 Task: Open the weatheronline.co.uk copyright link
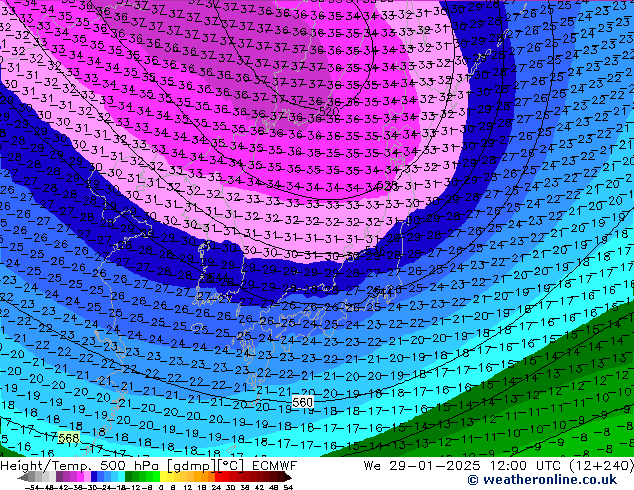click(542, 480)
